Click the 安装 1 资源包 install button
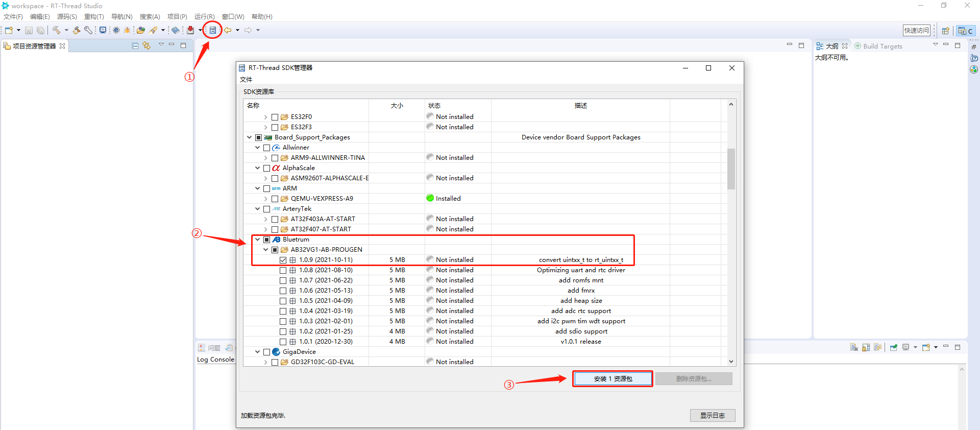This screenshot has width=980, height=430. [x=613, y=379]
